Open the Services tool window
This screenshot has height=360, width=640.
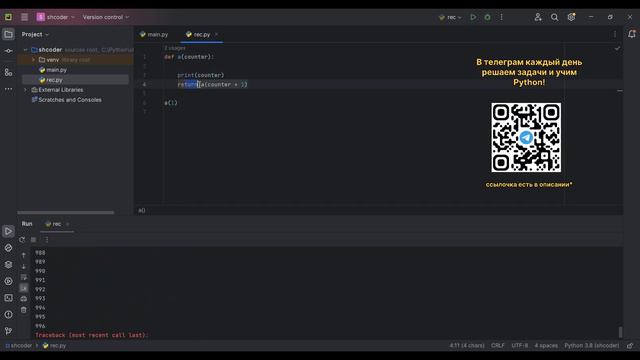[8, 281]
